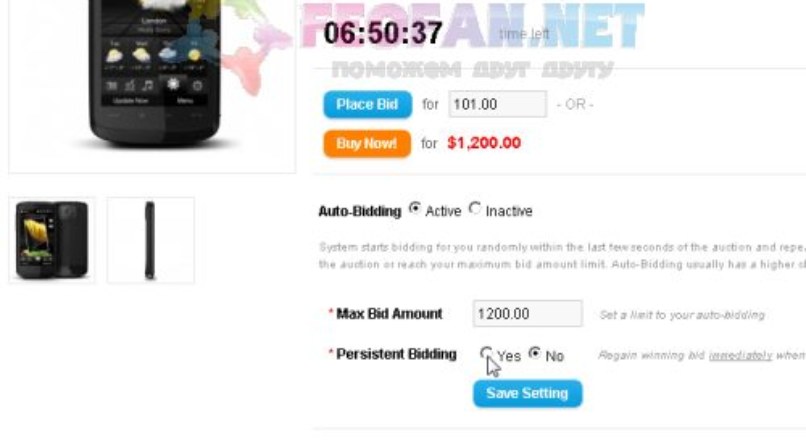This screenshot has height=440, width=806.
Task: Click the orange Buy Now! button
Action: coord(367,143)
